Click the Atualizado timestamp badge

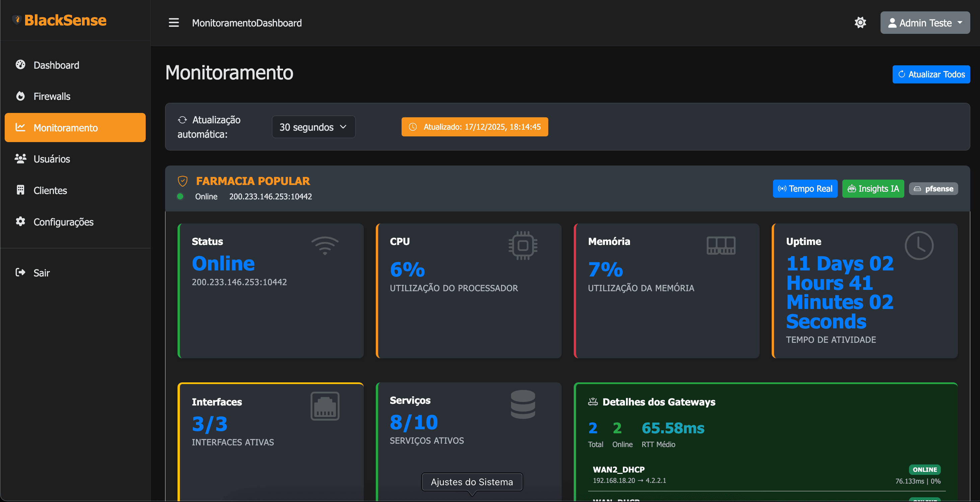[x=474, y=127]
